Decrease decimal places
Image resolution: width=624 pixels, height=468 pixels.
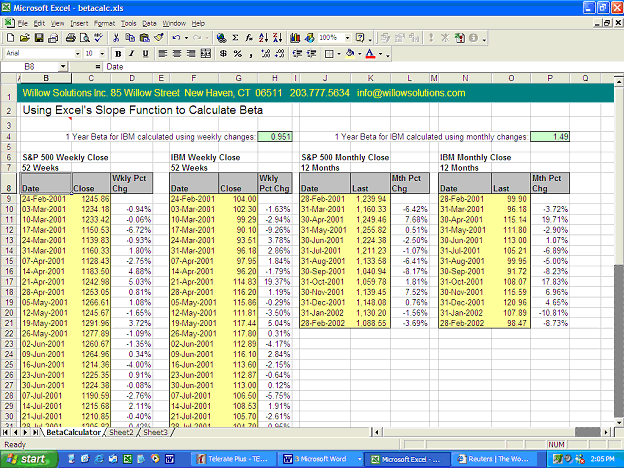coord(280,54)
